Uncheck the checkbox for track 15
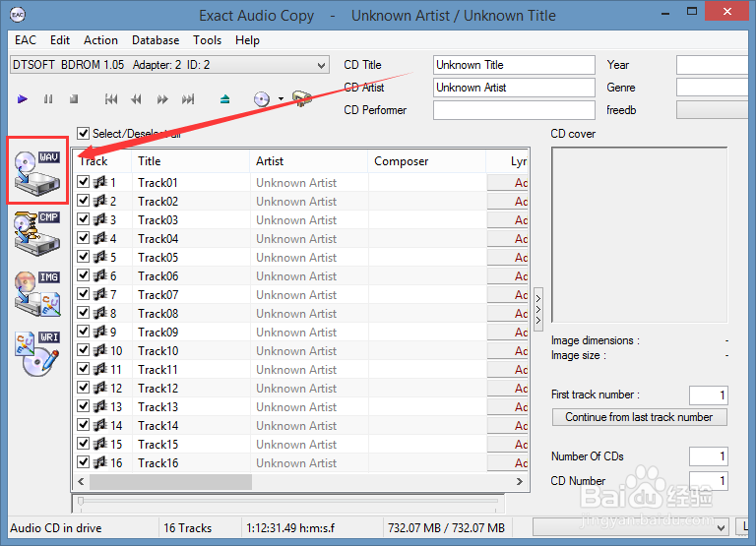 tap(83, 444)
